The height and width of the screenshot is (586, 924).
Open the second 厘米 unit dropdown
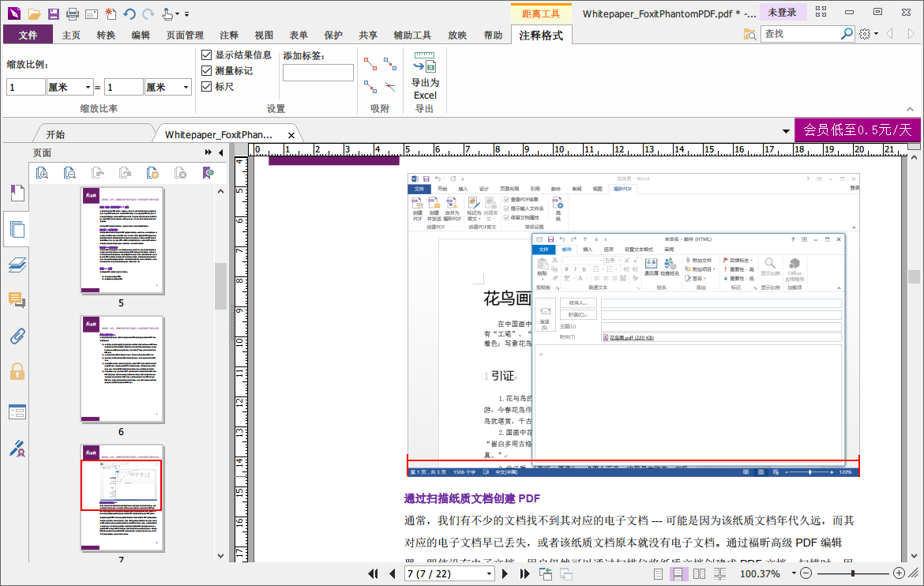point(186,87)
